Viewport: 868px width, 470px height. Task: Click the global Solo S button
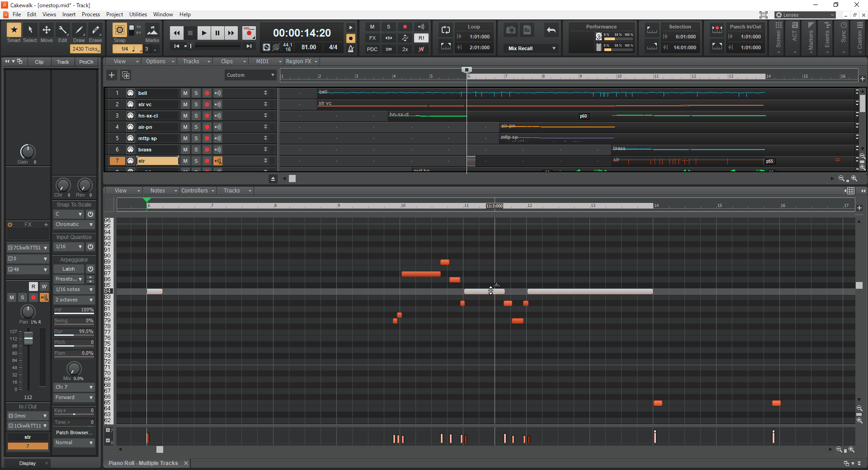pyautogui.click(x=388, y=27)
